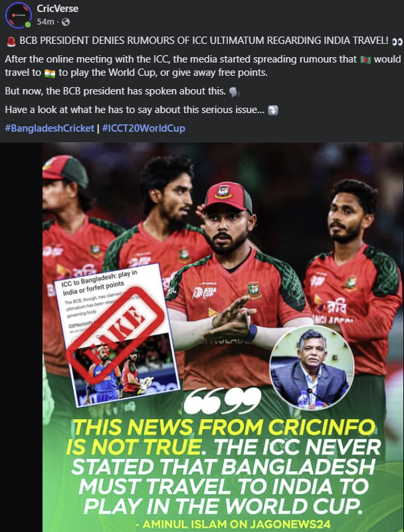This screenshot has width=404, height=532.
Task: Click the green online status dot
Action: 28,25
